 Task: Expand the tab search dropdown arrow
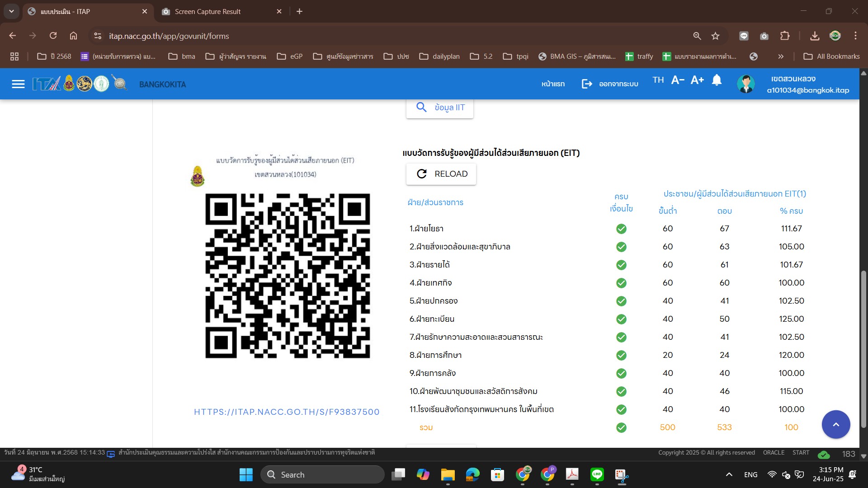click(11, 11)
